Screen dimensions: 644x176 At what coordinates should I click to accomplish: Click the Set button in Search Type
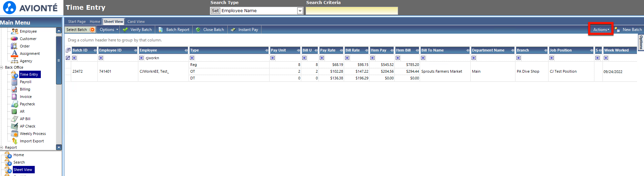click(x=215, y=11)
